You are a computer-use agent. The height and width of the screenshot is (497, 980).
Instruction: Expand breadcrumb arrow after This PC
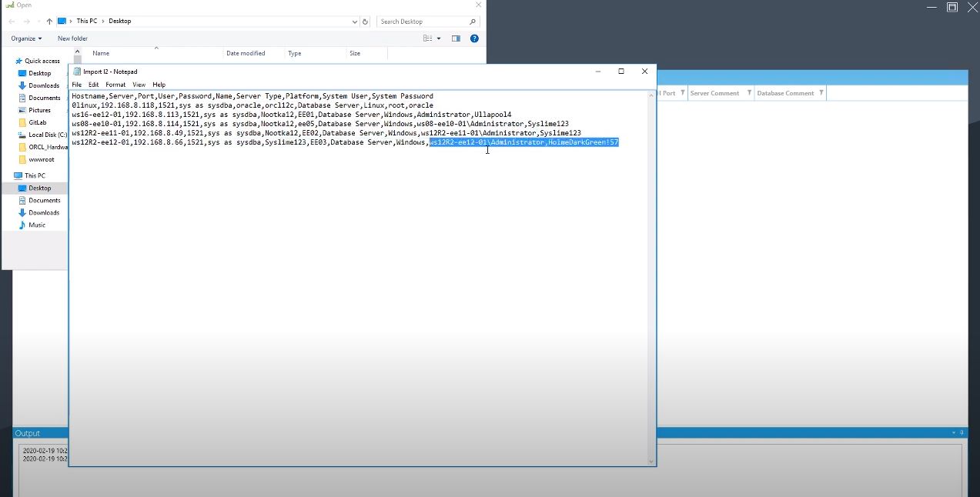[x=103, y=22]
